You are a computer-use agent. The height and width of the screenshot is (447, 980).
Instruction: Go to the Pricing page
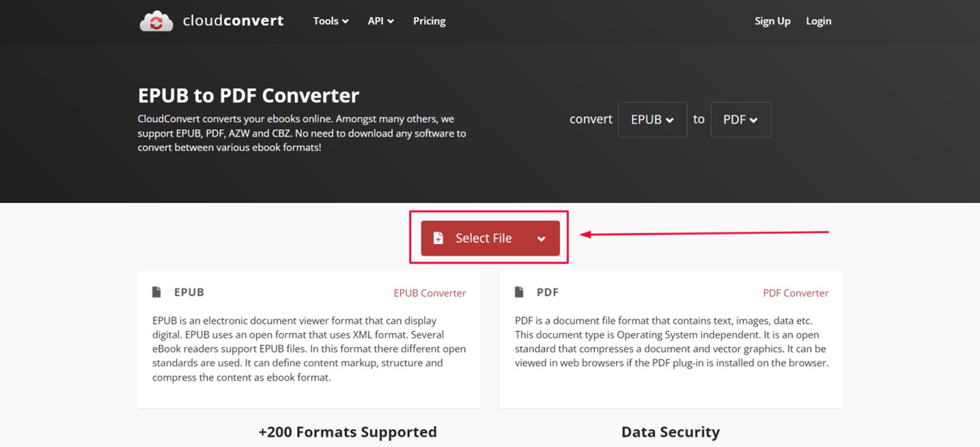429,21
